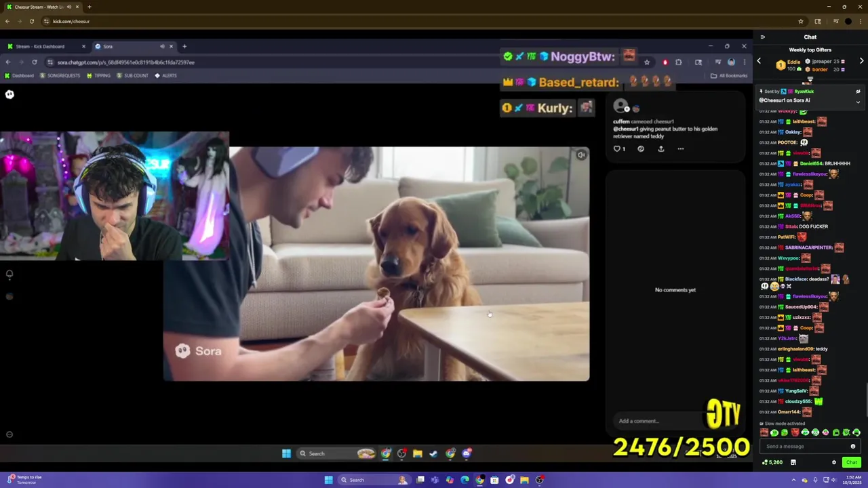Open the TIPPING bookmark

point(98,75)
